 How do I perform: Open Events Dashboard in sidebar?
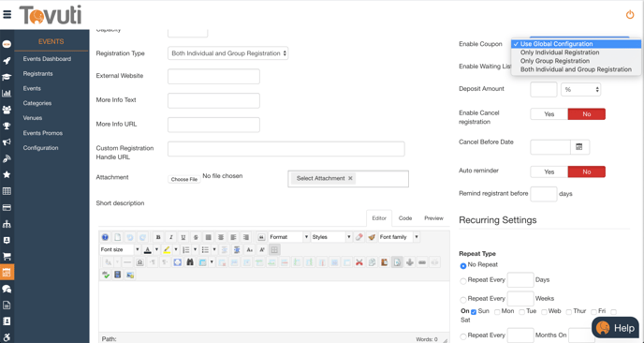[47, 59]
